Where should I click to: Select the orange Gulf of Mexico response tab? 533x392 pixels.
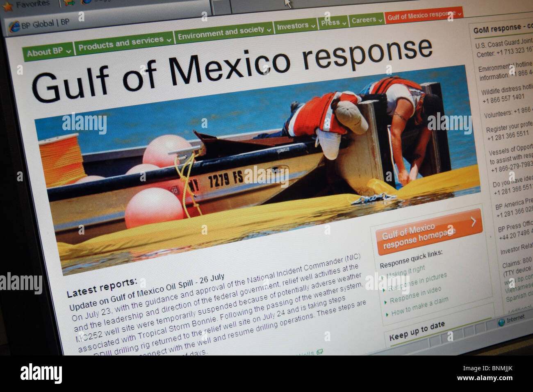[x=424, y=16]
